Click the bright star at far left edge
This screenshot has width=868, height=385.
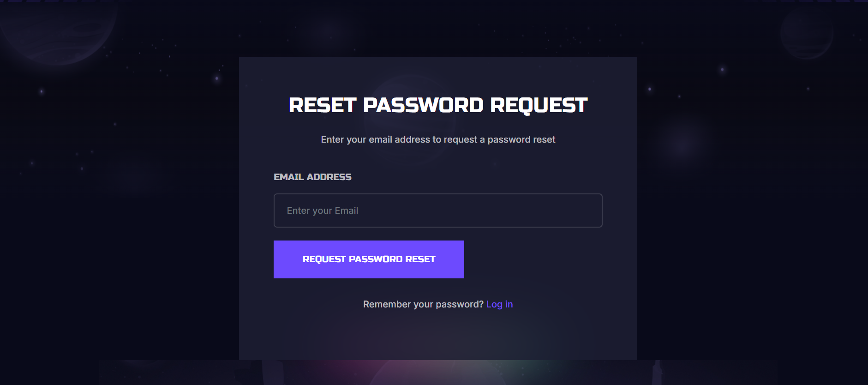pyautogui.click(x=42, y=91)
